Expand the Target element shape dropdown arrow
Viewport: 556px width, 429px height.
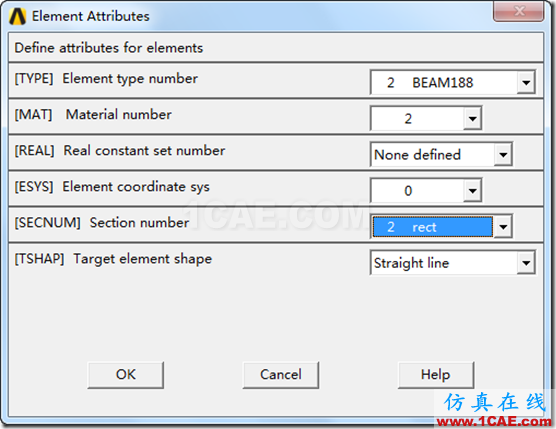[526, 263]
